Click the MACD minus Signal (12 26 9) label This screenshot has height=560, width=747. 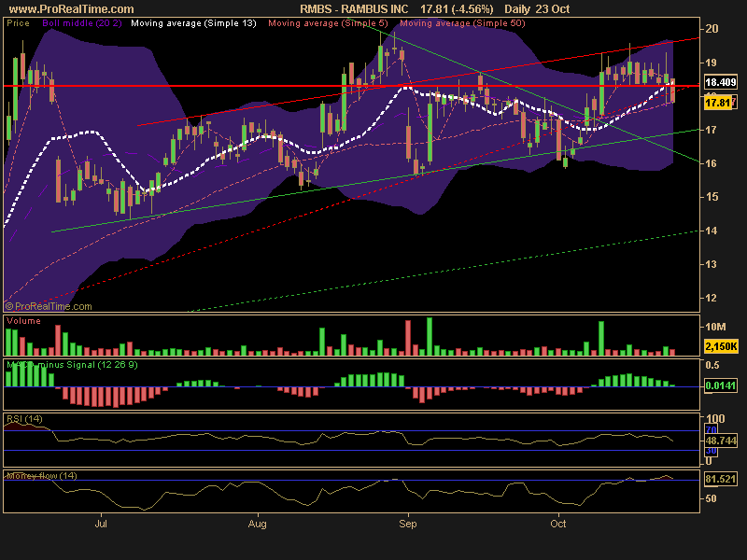(x=73, y=365)
